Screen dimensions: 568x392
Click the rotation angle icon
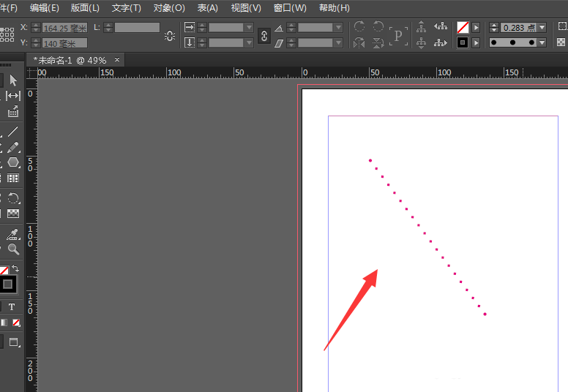coord(279,28)
